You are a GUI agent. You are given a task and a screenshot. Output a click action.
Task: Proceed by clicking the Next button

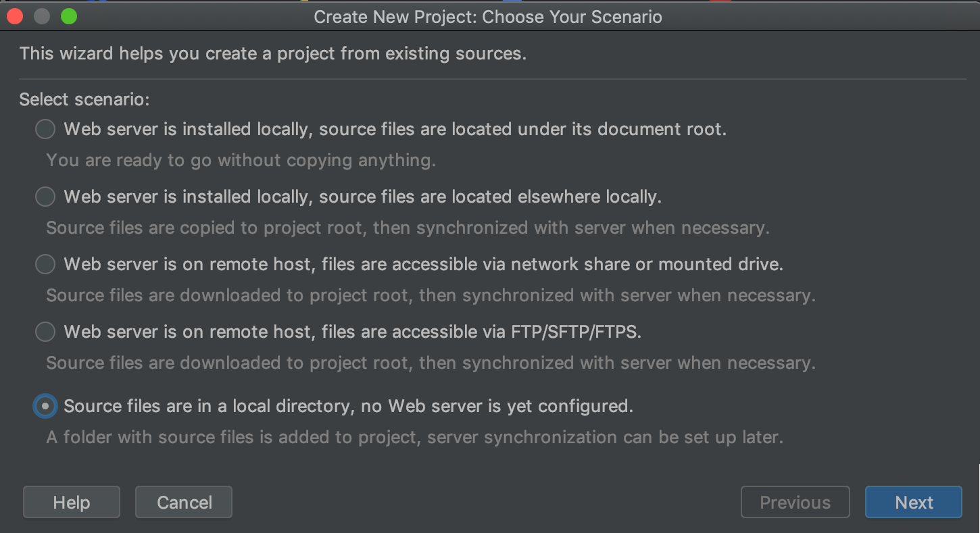[x=913, y=502]
